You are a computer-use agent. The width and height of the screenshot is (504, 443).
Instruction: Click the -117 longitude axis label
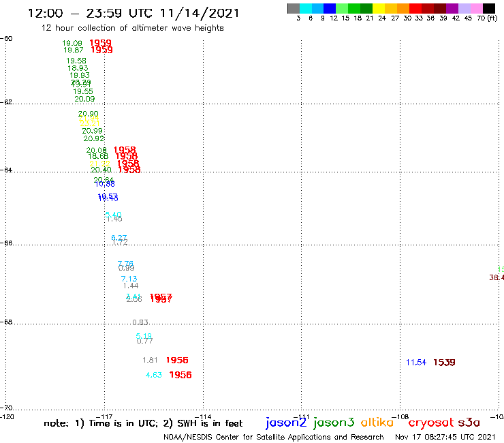pos(104,417)
